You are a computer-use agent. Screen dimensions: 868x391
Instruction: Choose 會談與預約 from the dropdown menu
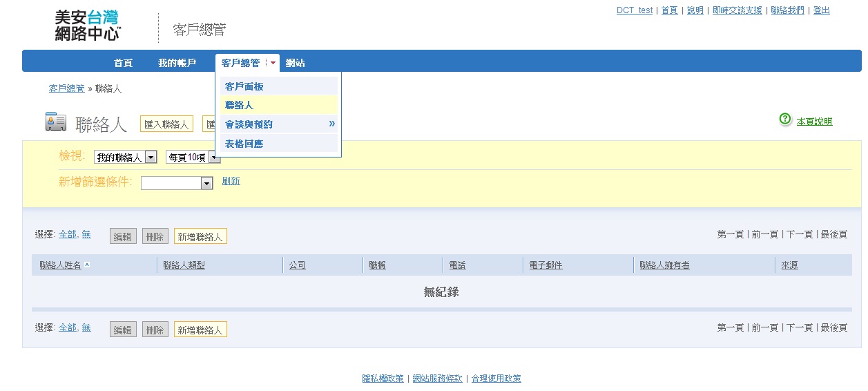(279, 124)
